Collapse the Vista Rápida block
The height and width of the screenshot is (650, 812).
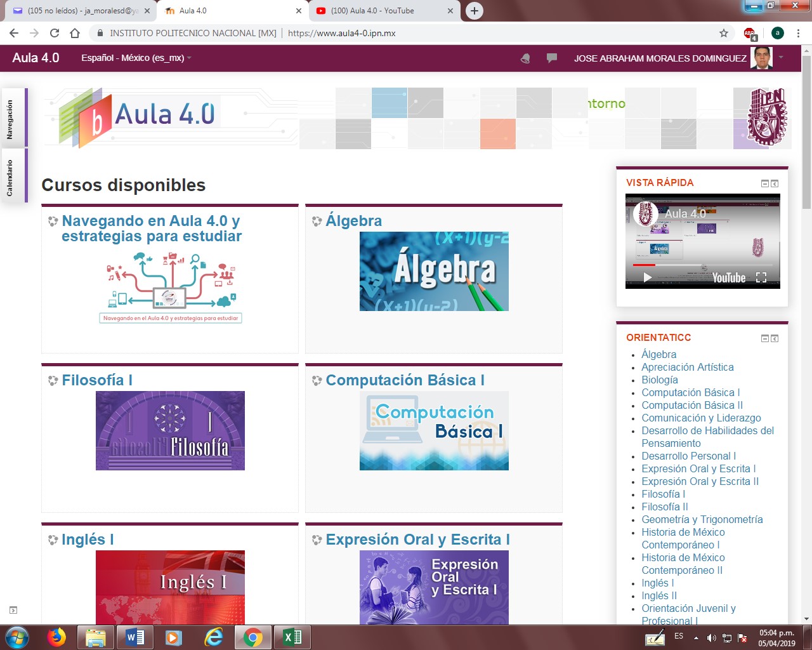[765, 183]
